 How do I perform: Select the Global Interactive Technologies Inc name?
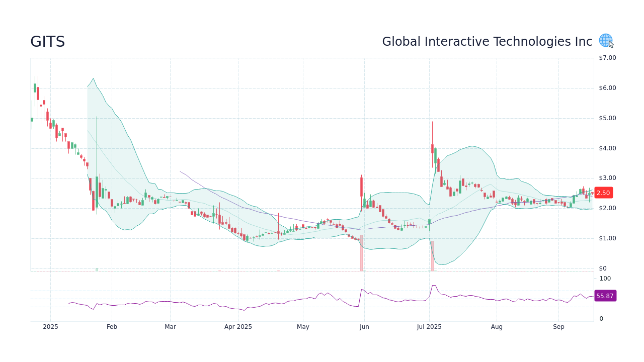487,41
